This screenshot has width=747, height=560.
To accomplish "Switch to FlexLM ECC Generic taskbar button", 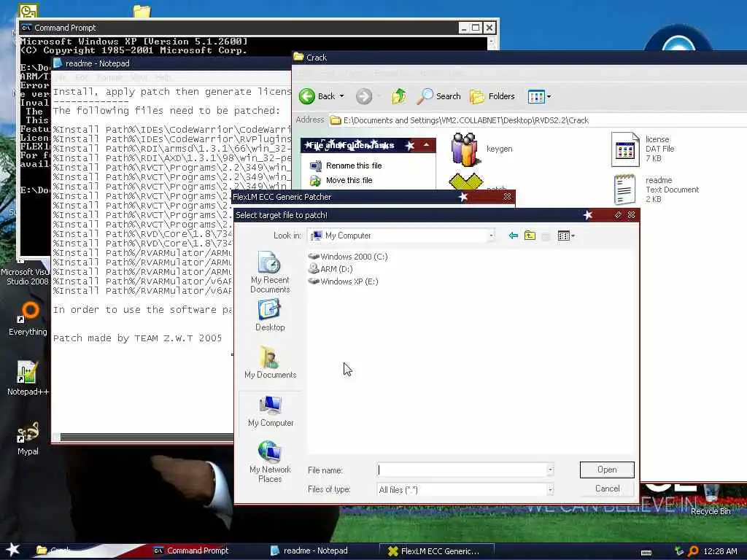I will point(436,551).
